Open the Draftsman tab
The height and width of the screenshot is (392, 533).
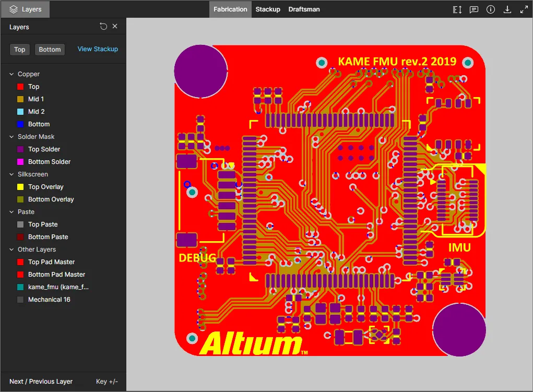[x=304, y=9]
